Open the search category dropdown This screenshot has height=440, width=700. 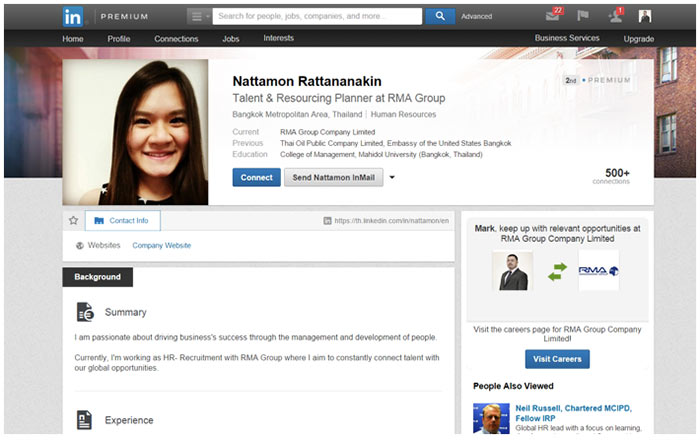[199, 17]
